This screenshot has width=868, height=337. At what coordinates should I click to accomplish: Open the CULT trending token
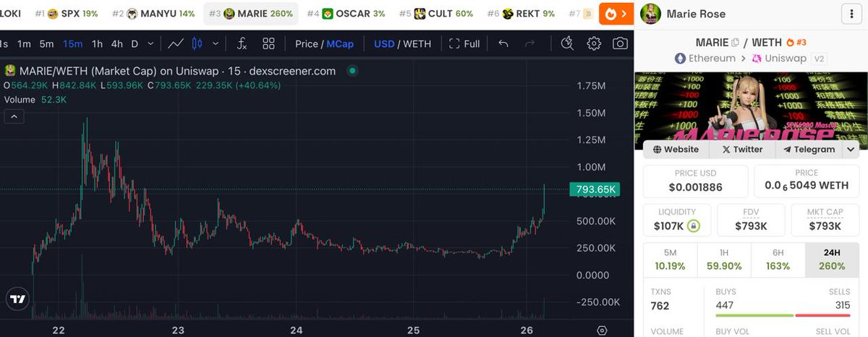(x=436, y=14)
